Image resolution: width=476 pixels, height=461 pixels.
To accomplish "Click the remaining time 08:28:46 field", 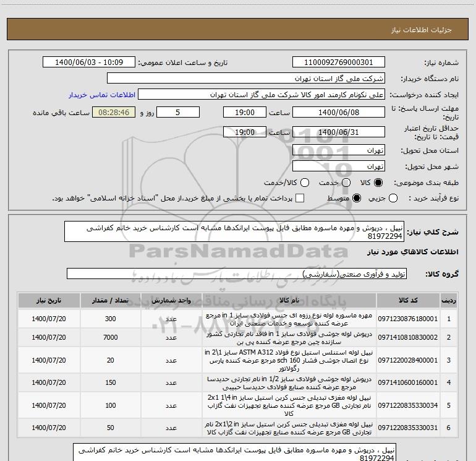I will [x=114, y=113].
